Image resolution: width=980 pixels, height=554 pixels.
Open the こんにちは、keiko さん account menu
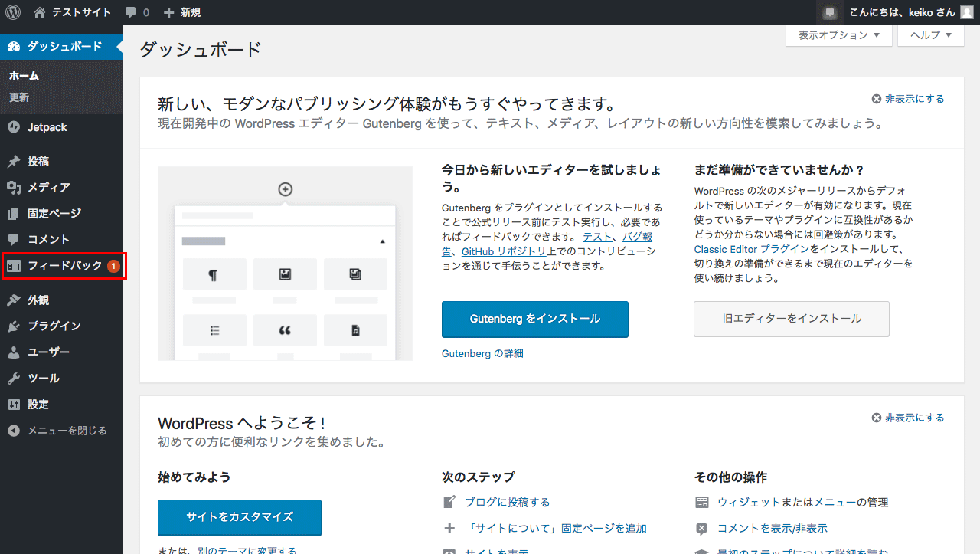pyautogui.click(x=911, y=12)
